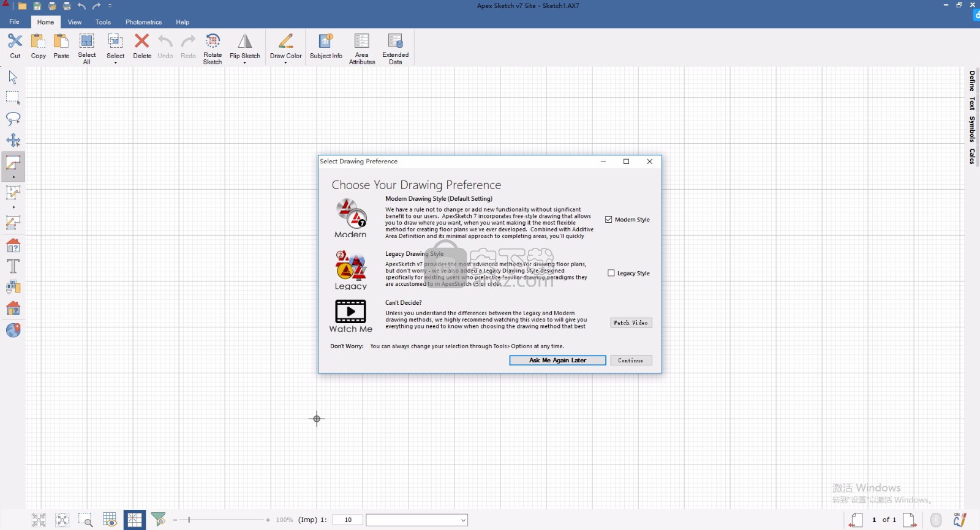Open the Symbols side panel tab
Screen dimensions: 980x530
[972, 129]
